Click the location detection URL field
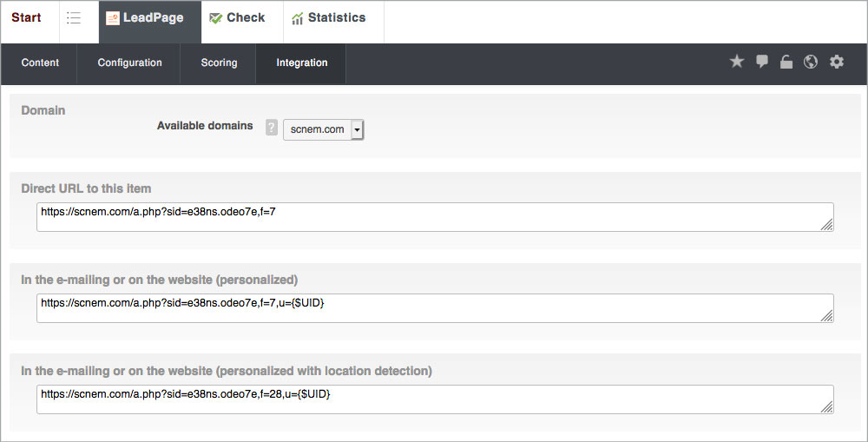Screen dimensions: 868x442 pyautogui.click(x=434, y=399)
